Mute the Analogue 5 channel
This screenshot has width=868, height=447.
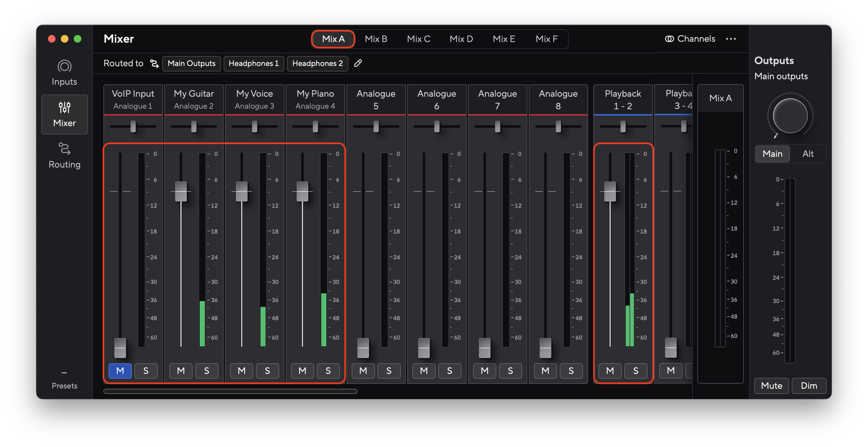pyautogui.click(x=363, y=371)
